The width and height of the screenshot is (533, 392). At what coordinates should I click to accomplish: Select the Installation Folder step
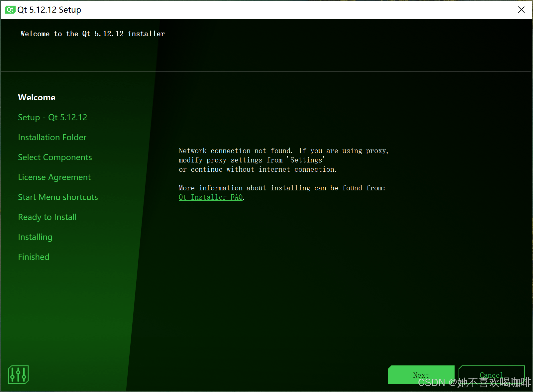[52, 137]
